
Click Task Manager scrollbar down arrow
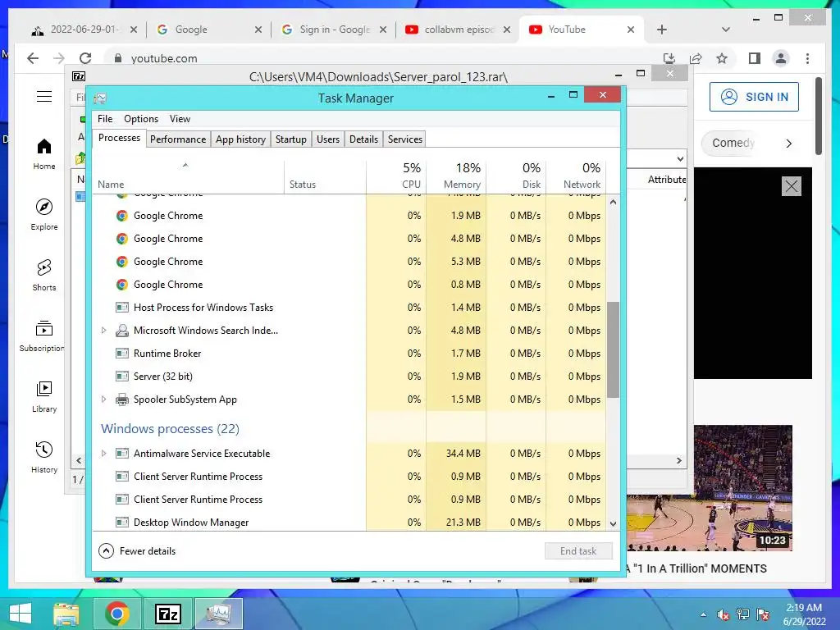[613, 524]
